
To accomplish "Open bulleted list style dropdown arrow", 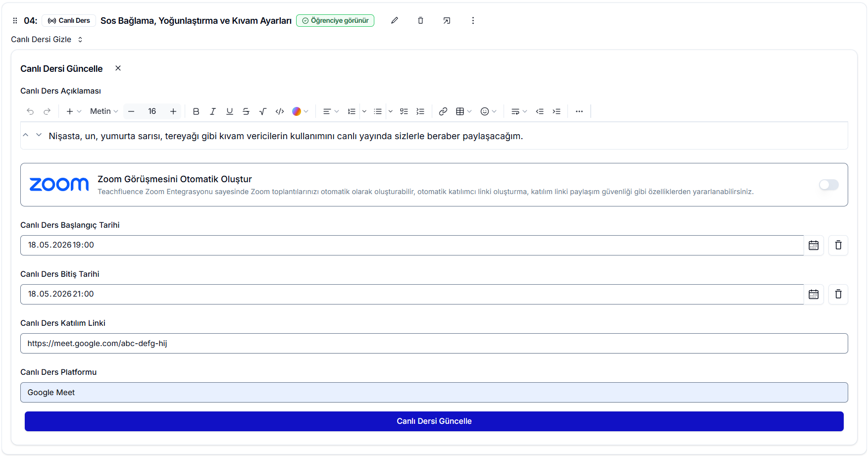I will click(x=391, y=111).
